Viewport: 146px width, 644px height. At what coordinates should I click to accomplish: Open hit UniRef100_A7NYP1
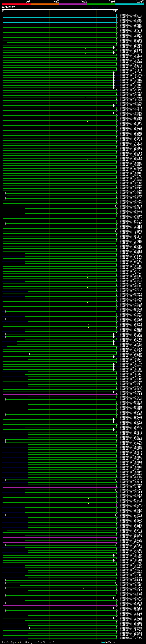click(131, 48)
